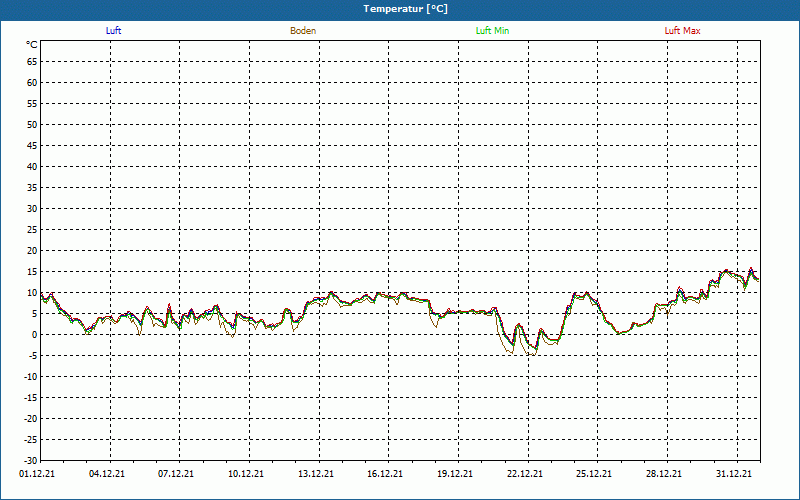Click the °C unit label on axis
Viewport: 800px width, 500px height.
click(32, 45)
